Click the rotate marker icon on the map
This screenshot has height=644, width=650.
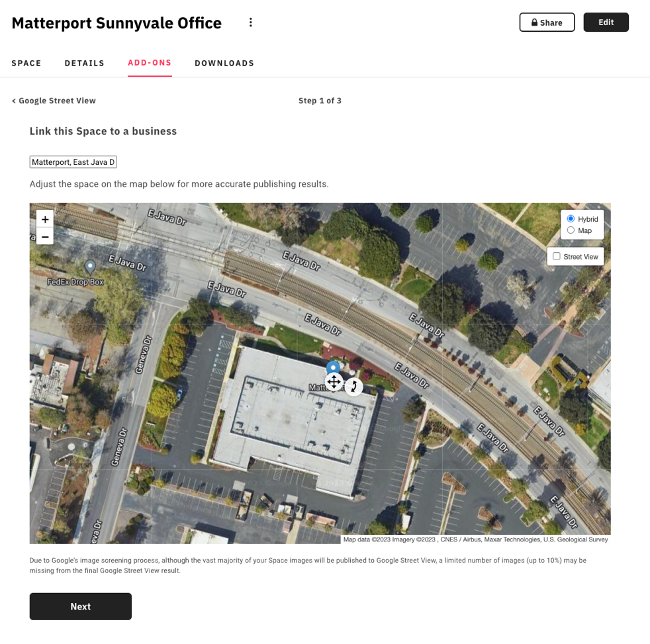pyautogui.click(x=353, y=386)
